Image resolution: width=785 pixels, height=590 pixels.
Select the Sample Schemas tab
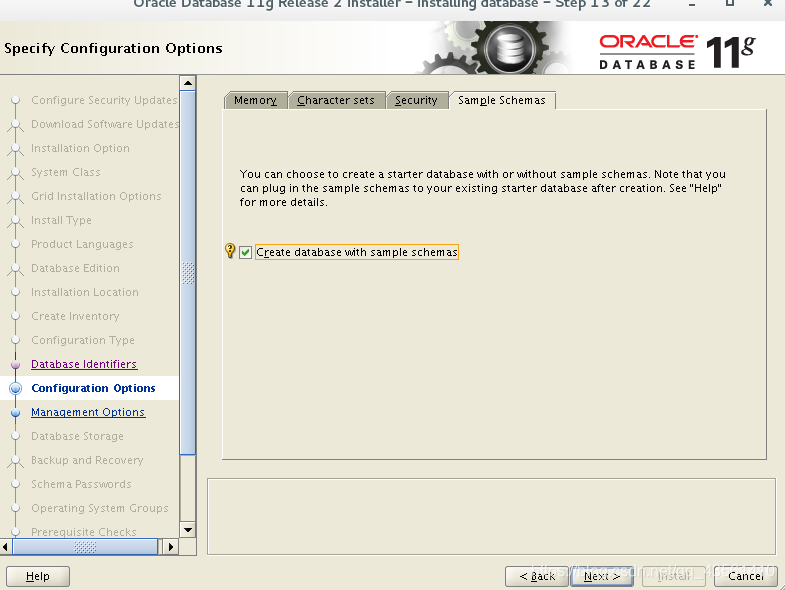502,100
